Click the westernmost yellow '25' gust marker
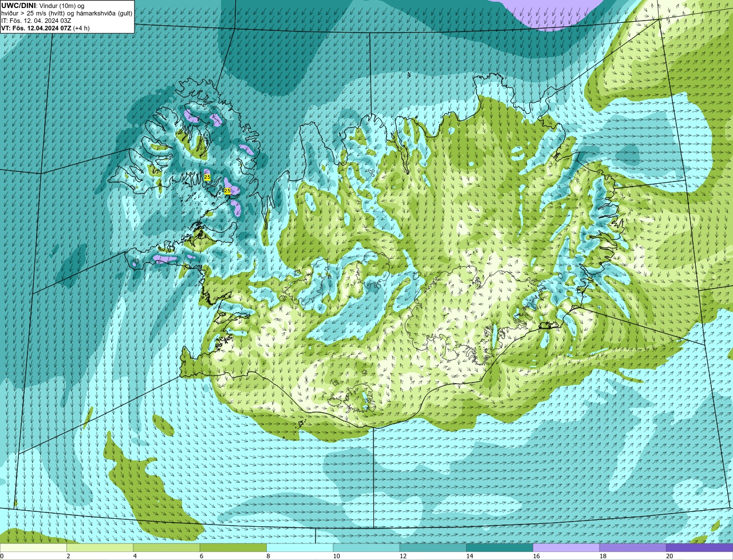The image size is (733, 560). (207, 178)
